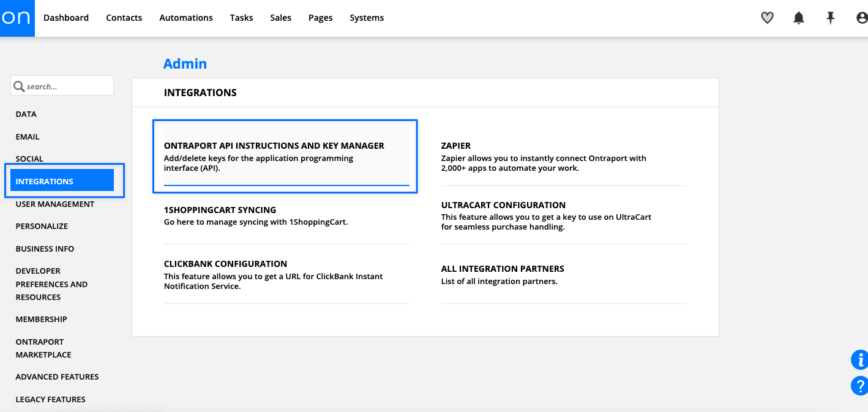
Task: Open the Dashboard menu
Action: [x=66, y=18]
